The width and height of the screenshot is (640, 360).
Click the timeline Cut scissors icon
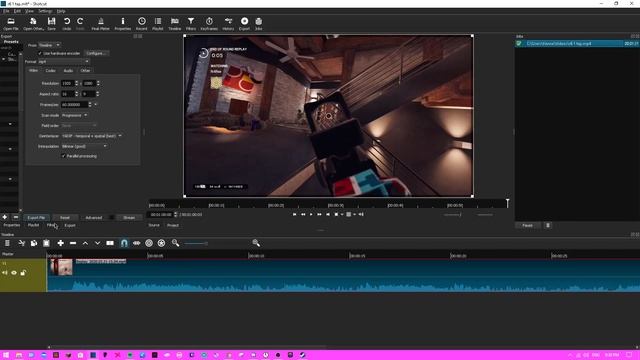click(x=22, y=243)
